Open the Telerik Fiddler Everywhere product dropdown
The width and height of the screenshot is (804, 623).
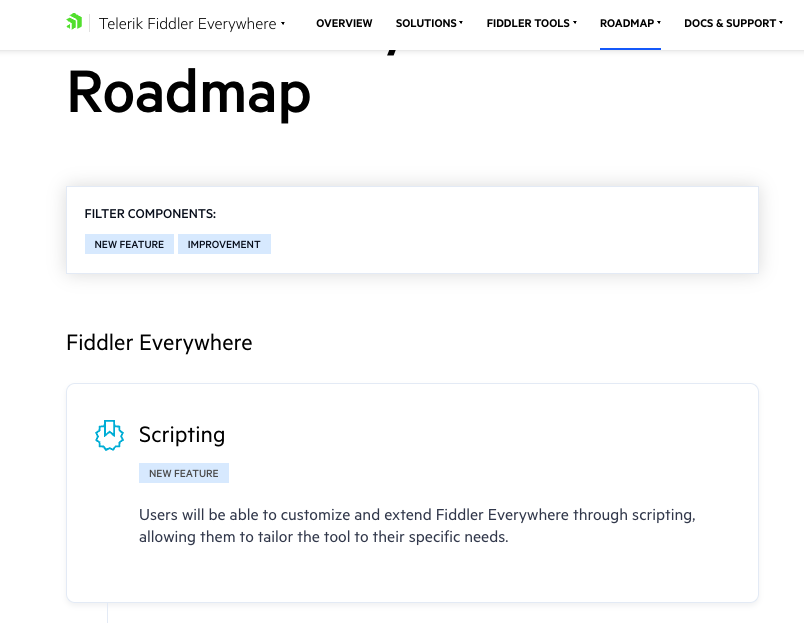pos(192,24)
